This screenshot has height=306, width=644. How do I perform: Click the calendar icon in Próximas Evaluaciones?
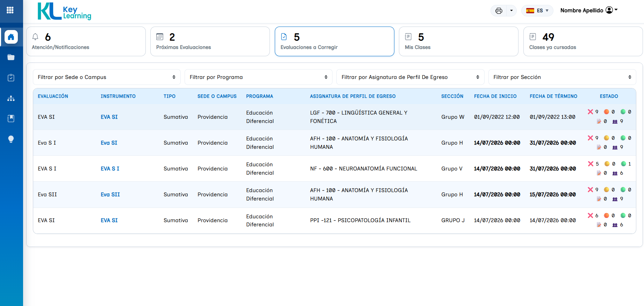click(x=160, y=37)
